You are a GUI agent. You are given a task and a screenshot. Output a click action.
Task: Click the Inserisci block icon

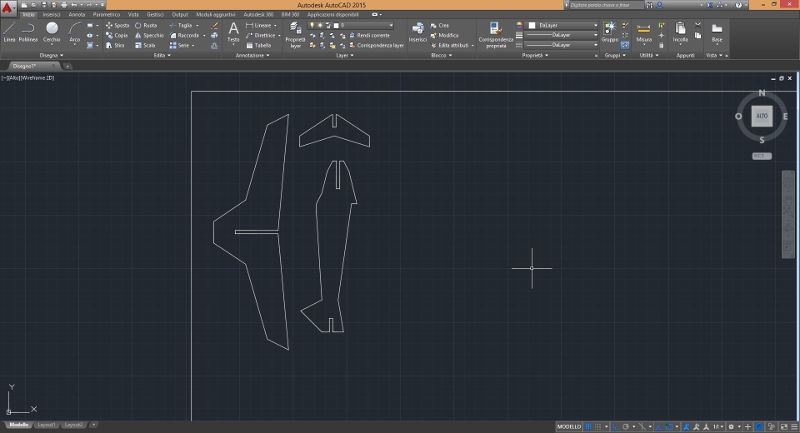[417, 30]
